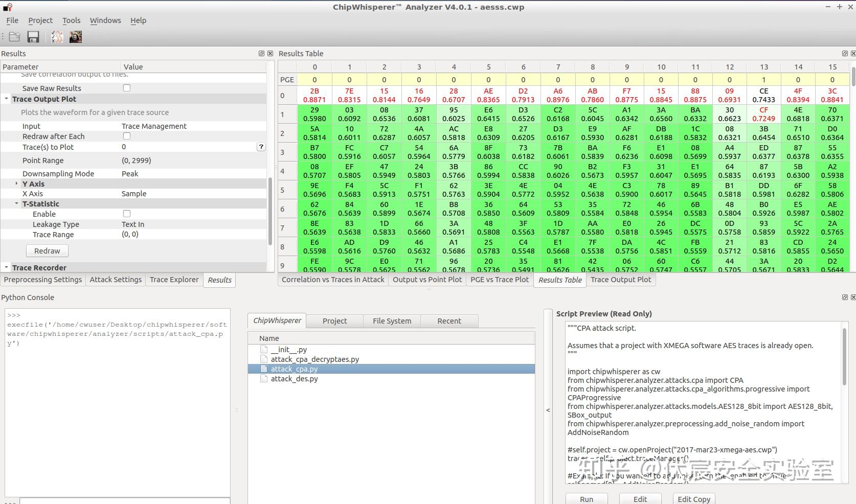Viewport: 856px width, 504px height.
Task: Click the Run button under Script Preview
Action: click(x=587, y=499)
